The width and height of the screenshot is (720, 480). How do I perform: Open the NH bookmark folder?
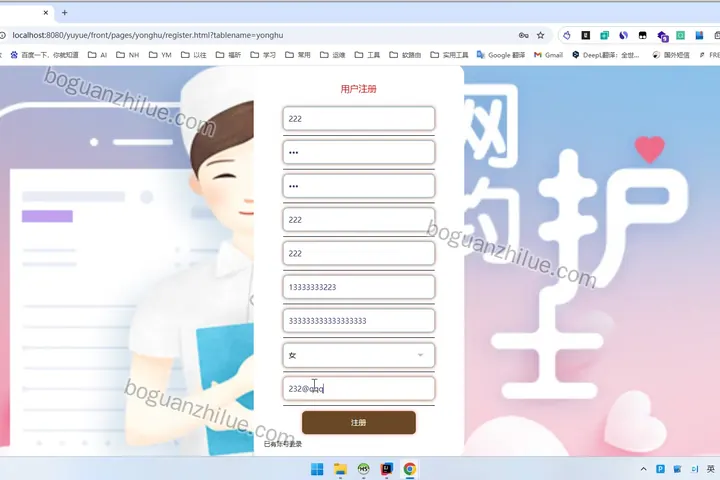click(128, 55)
